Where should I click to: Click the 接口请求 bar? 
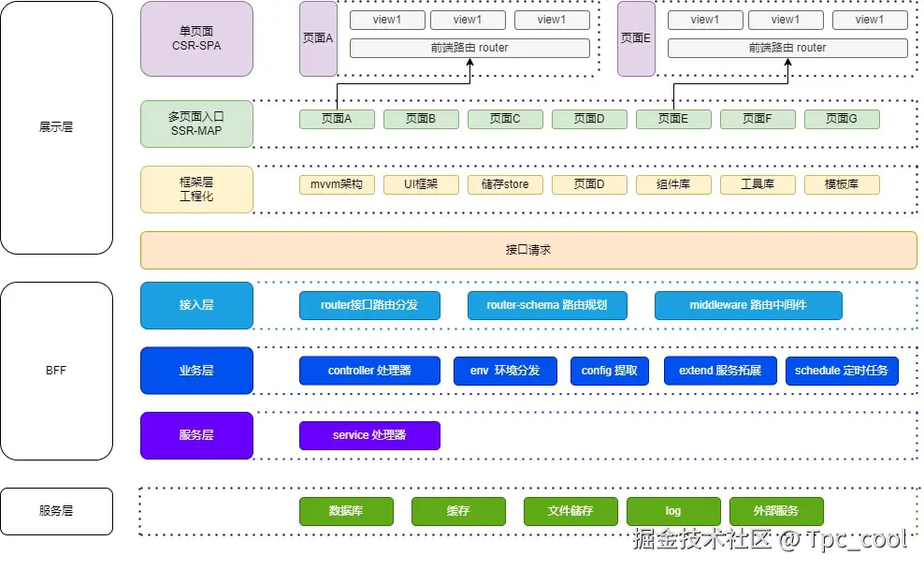[527, 250]
